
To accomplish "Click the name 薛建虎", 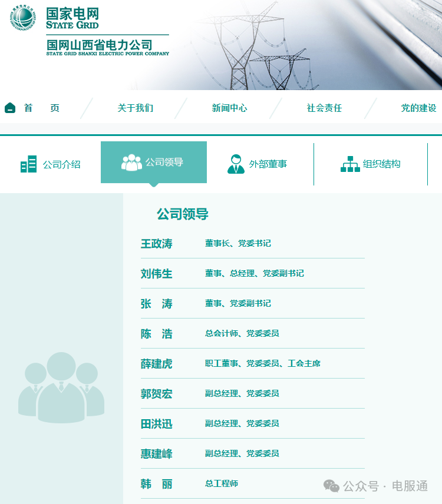I will (x=157, y=364).
